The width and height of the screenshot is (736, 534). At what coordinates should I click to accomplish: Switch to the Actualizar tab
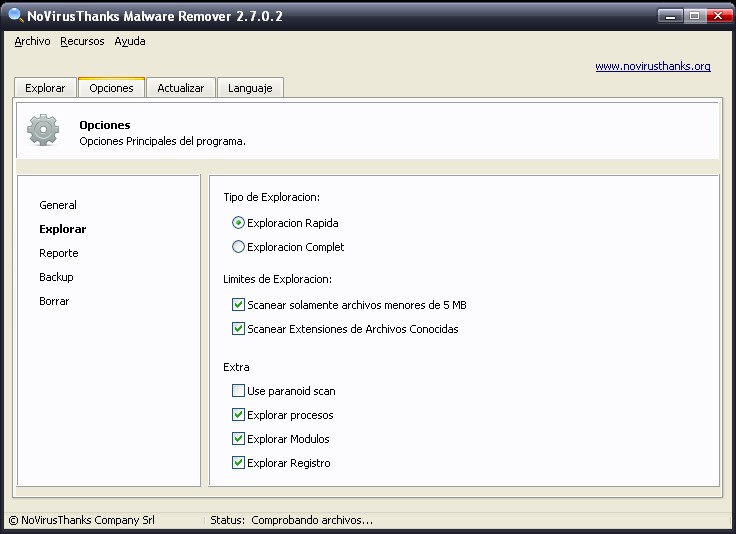coord(181,88)
